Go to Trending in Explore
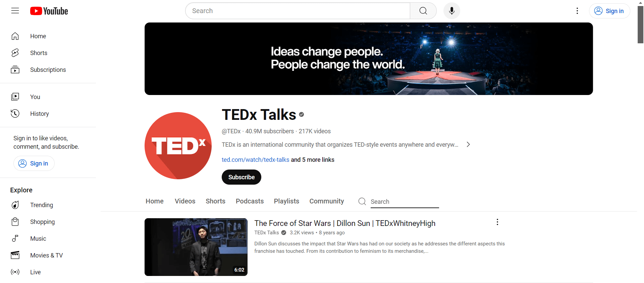The height and width of the screenshot is (283, 644). (x=41, y=205)
